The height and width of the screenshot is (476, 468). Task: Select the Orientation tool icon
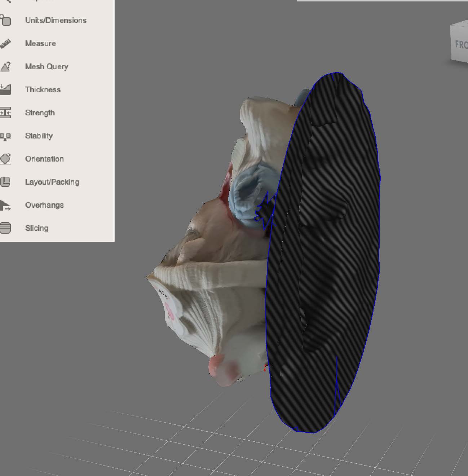coord(5,158)
